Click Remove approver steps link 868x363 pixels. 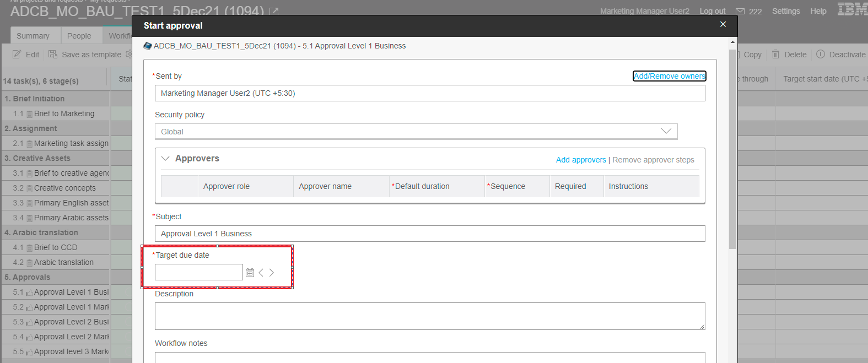[653, 160]
